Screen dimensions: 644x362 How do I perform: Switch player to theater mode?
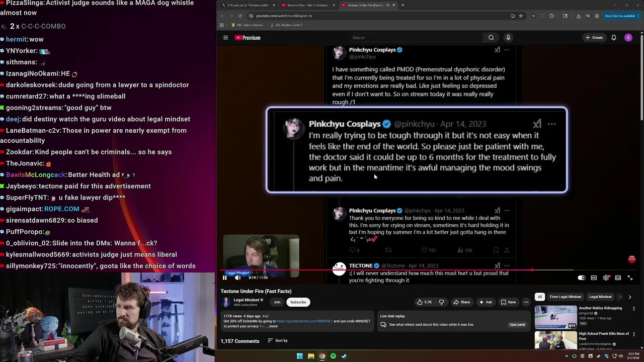[x=618, y=278]
